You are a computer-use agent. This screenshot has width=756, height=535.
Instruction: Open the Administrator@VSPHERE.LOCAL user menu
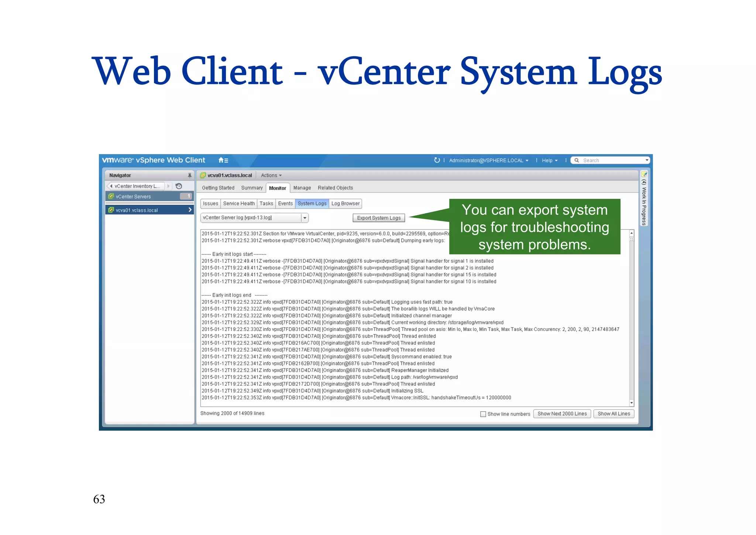pos(488,160)
